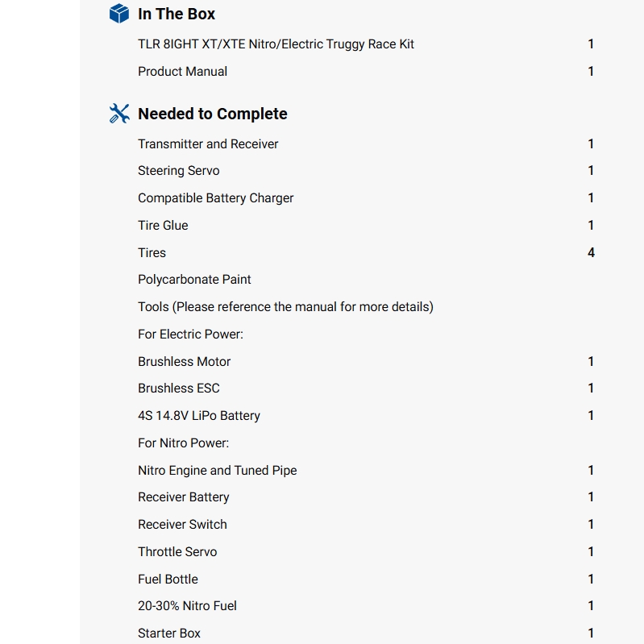Click the Needed to Complete heading

[212, 114]
